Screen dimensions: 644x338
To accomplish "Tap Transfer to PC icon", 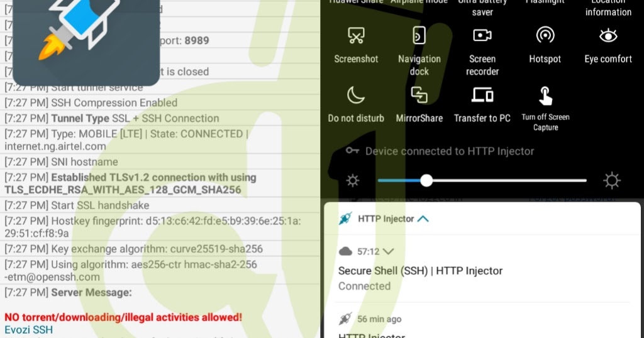I will pos(482,95).
